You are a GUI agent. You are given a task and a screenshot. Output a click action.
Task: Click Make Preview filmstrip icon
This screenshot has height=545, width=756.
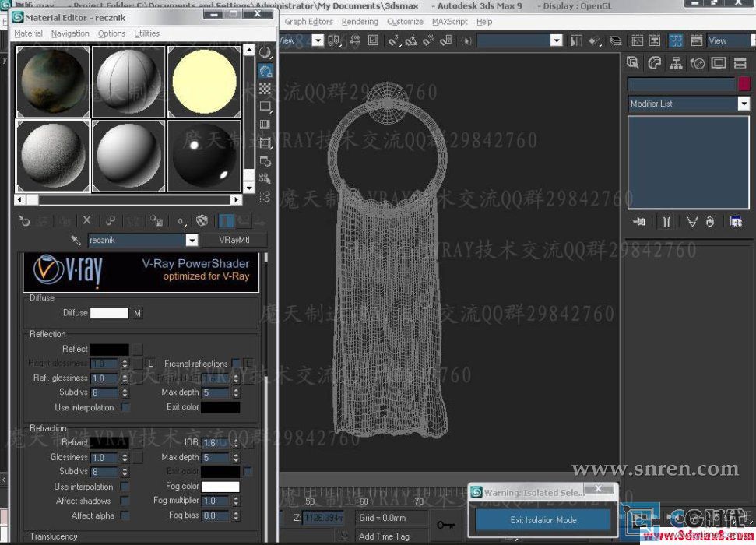[x=265, y=142]
